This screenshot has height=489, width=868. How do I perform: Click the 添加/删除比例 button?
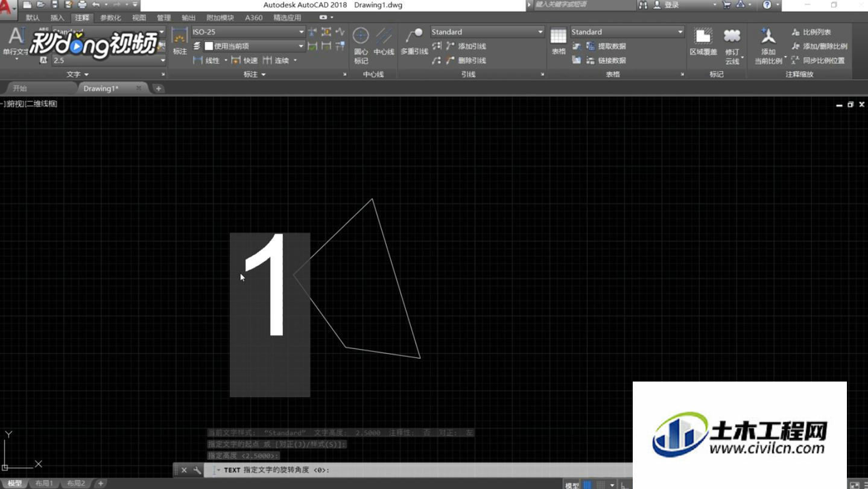click(819, 46)
